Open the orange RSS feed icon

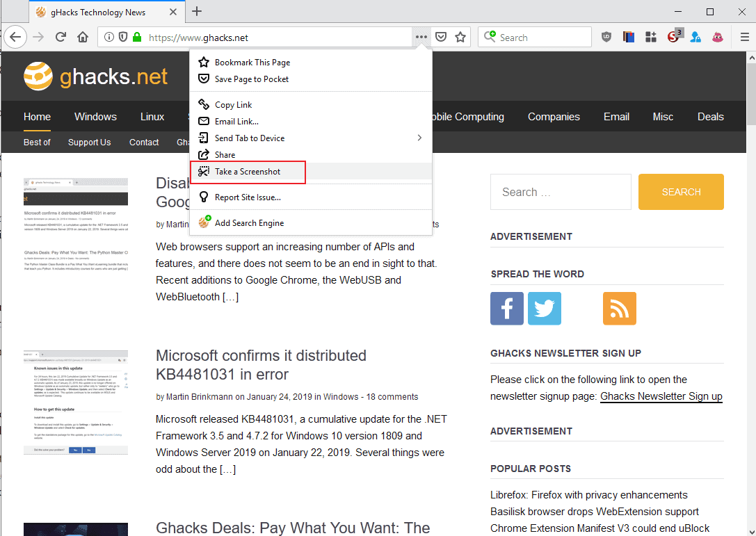(x=620, y=309)
